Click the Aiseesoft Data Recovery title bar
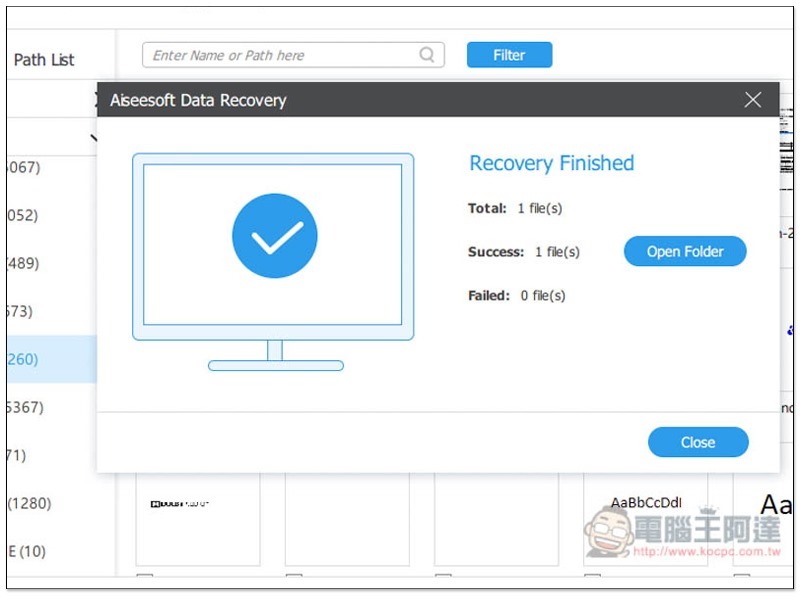 point(400,100)
